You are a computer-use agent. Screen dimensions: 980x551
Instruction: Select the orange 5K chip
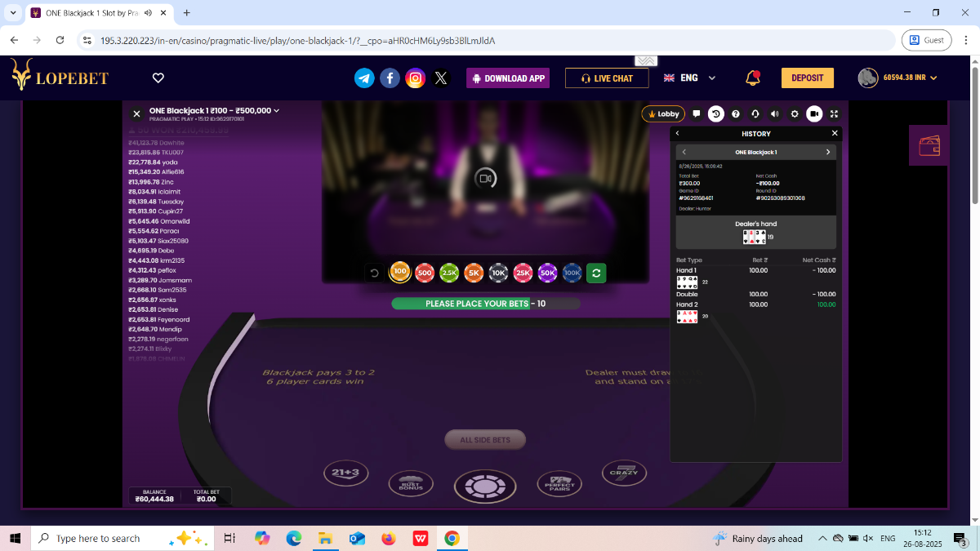[474, 273]
